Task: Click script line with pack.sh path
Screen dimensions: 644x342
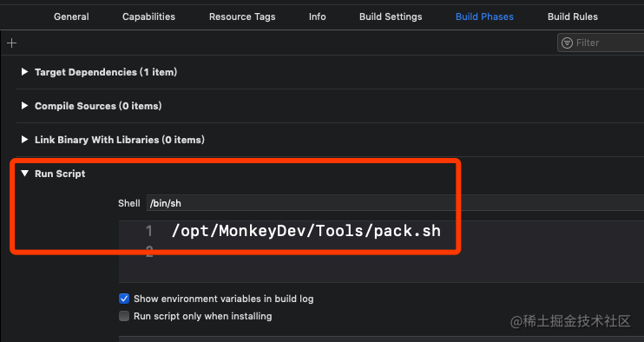Action: [306, 231]
